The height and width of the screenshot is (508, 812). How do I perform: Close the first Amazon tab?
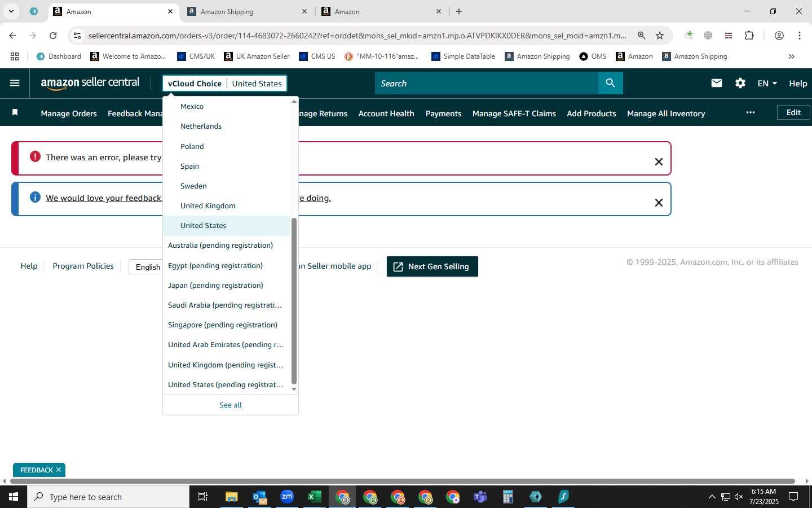click(170, 11)
